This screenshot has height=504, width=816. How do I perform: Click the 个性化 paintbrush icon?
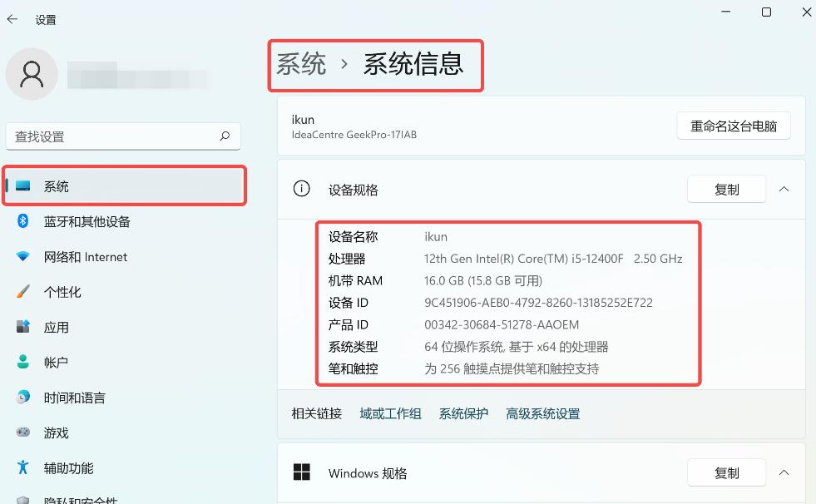tap(23, 291)
